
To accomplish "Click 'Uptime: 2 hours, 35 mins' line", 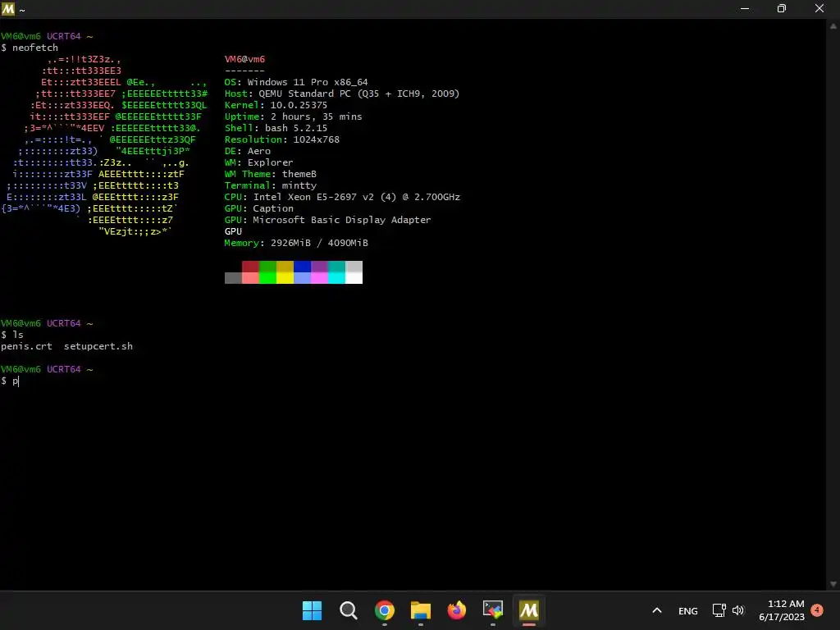I will pyautogui.click(x=293, y=116).
